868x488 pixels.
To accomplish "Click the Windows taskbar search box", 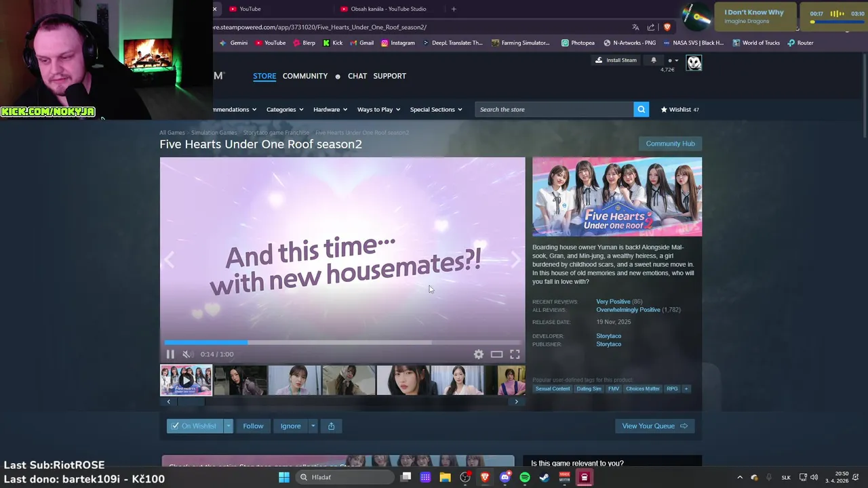I will [x=345, y=477].
